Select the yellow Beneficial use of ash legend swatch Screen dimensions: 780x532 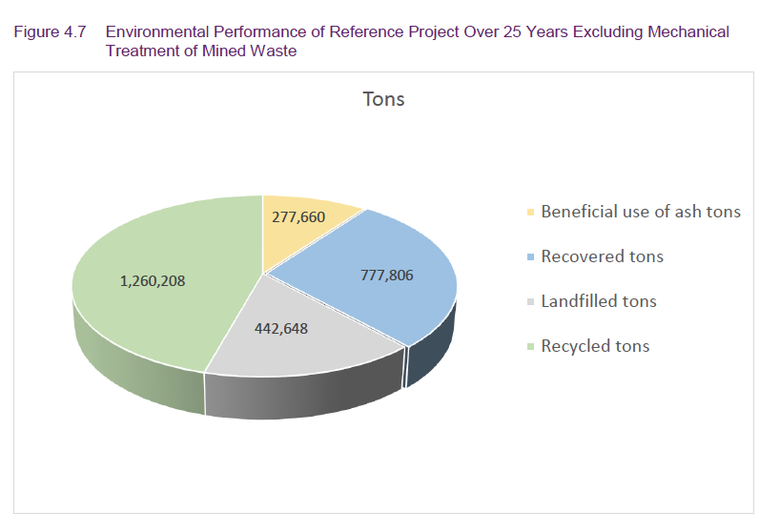click(530, 212)
